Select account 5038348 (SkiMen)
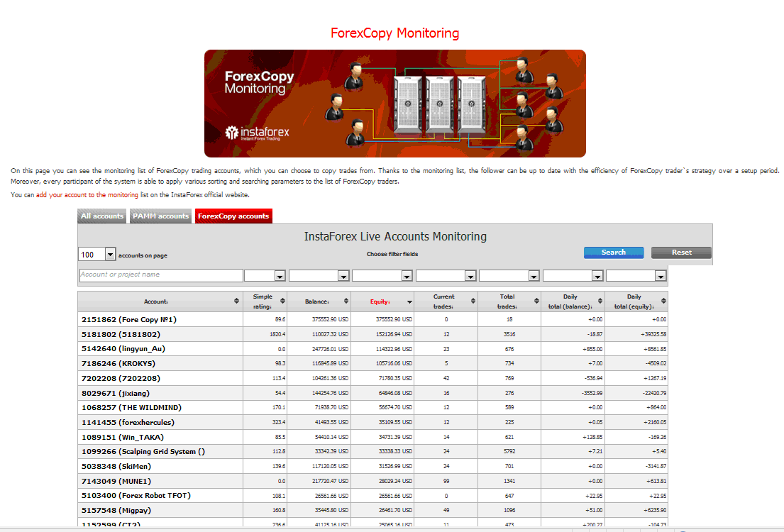784x532 pixels. (116, 467)
